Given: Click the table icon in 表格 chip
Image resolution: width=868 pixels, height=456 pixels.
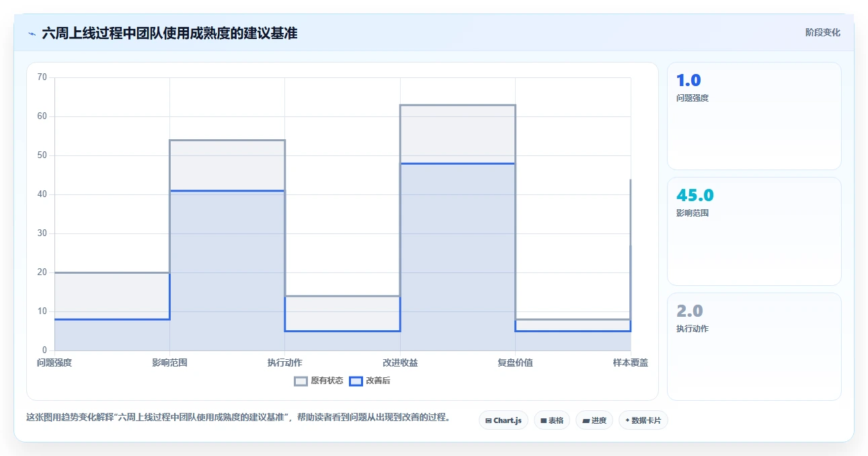Looking at the screenshot, I should pos(543,421).
